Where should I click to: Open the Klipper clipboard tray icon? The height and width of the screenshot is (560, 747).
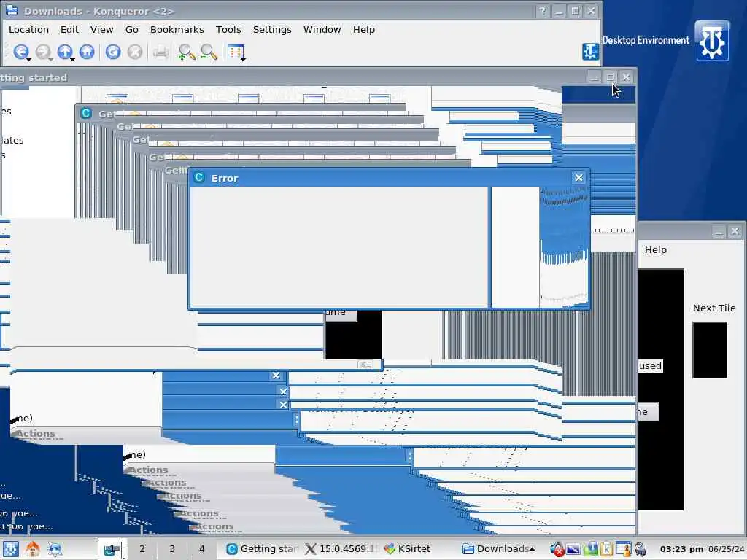[606, 549]
